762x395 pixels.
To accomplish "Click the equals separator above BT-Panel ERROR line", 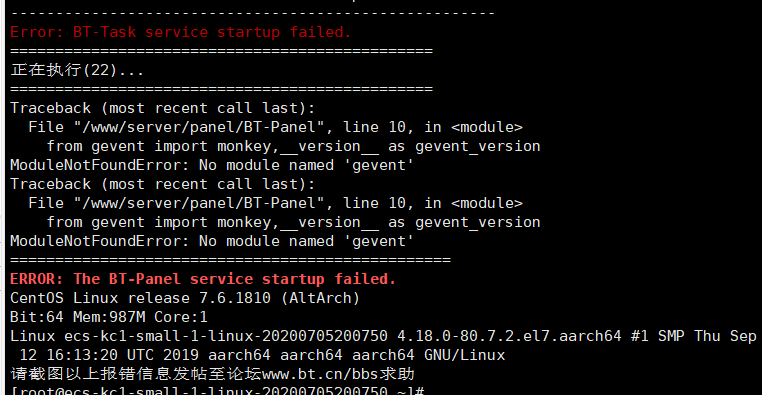I will tap(230, 260).
